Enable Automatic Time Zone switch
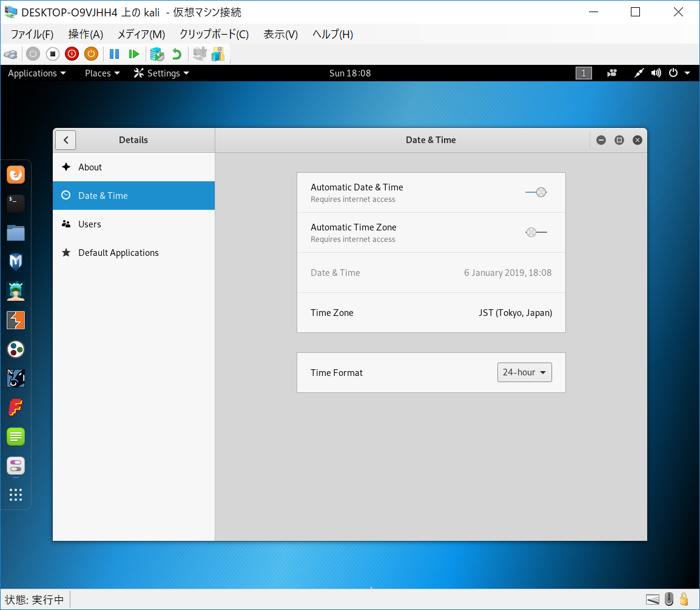Viewport: 700px width, 610px height. (x=536, y=232)
